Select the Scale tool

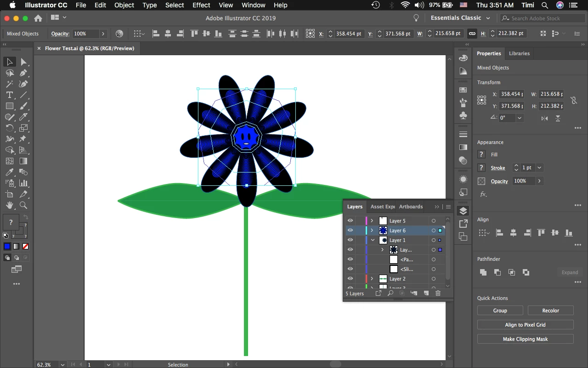[x=23, y=128]
